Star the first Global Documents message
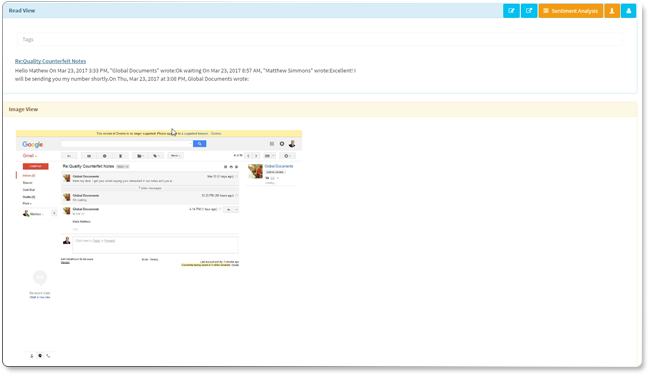This screenshot has height=380, width=650. click(237, 177)
